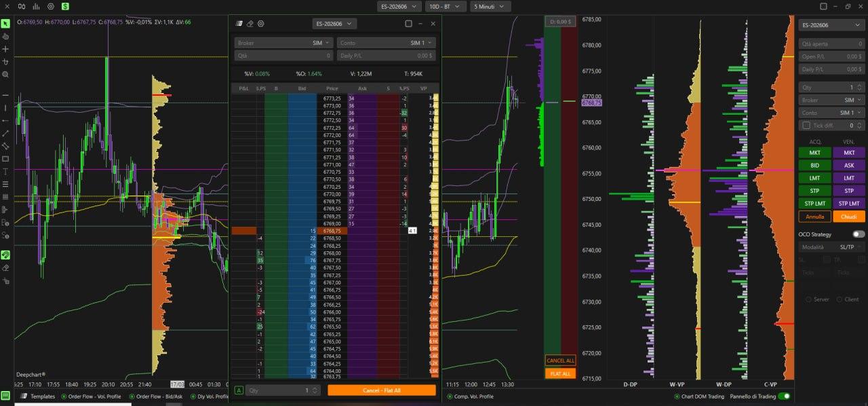Open the ES-202606 symbol dropdown in DOM window
The image size is (868, 406).
pyautogui.click(x=334, y=23)
